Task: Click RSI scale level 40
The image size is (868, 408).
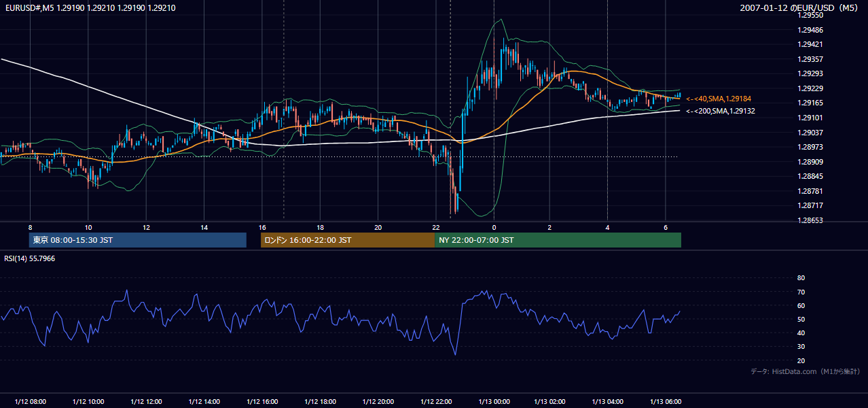Action: (x=801, y=333)
